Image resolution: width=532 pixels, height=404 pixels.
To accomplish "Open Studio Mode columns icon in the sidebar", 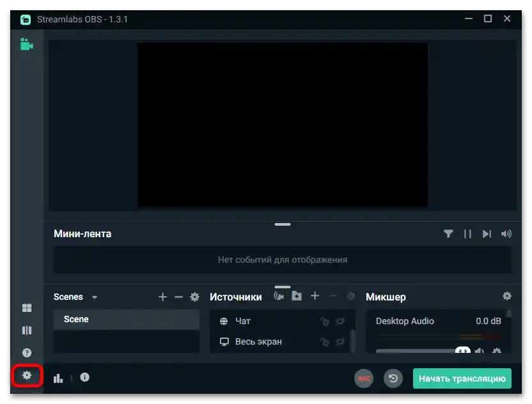I will 27,330.
